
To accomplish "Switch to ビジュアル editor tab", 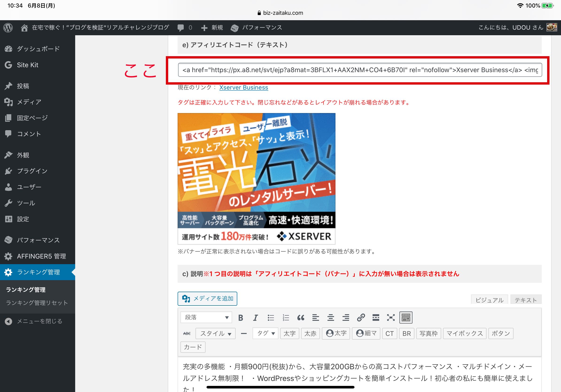I will (489, 300).
